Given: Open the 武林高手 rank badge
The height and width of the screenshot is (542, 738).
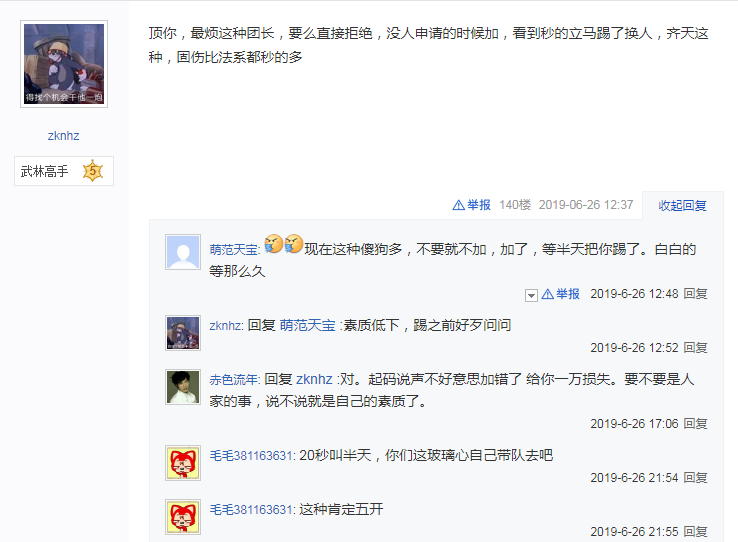Looking at the screenshot, I should point(64,171).
